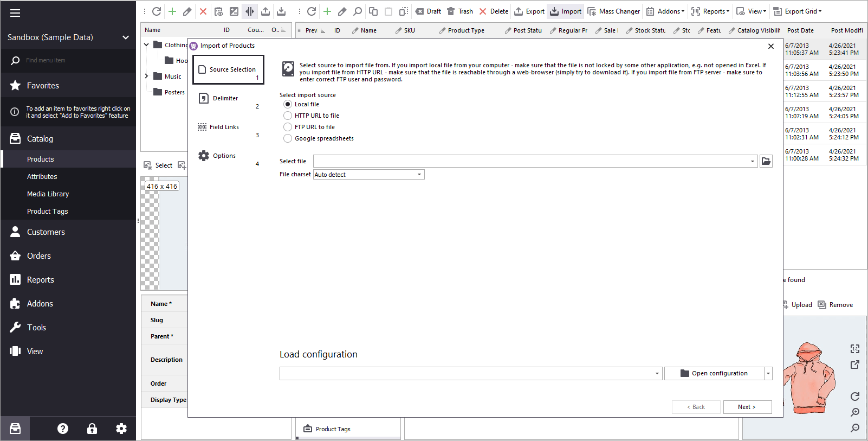Expand the Load configuration dropdown

pos(657,373)
